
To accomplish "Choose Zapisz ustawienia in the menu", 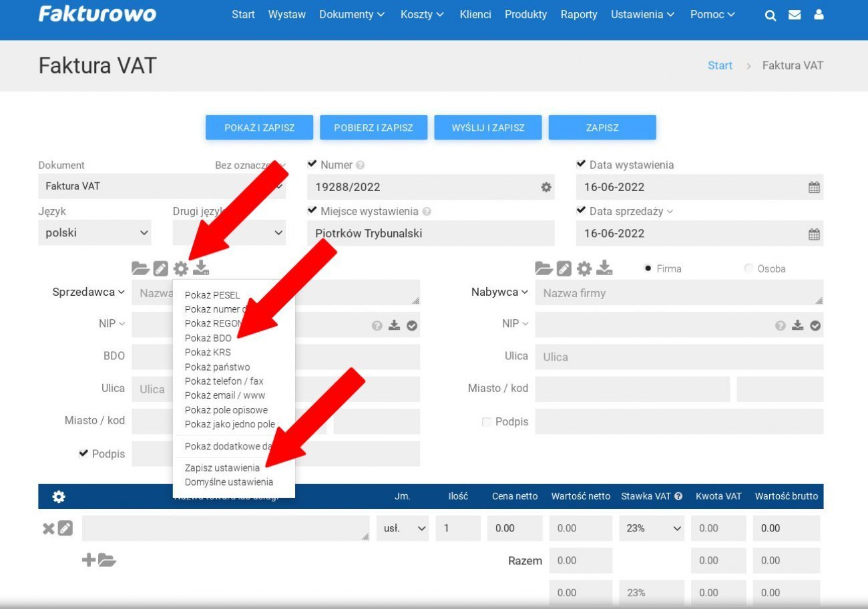I will [222, 468].
